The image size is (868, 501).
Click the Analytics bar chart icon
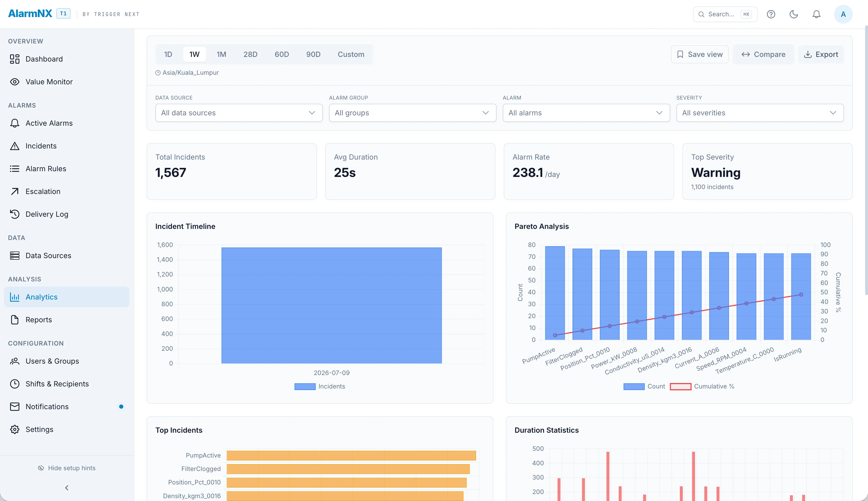pos(14,297)
